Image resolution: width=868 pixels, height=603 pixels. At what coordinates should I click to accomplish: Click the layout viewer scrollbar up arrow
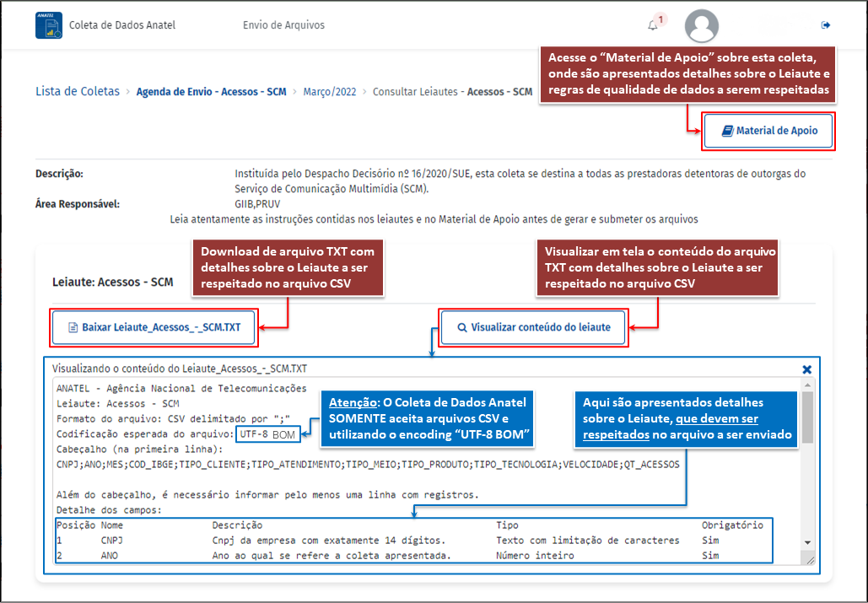tap(807, 386)
